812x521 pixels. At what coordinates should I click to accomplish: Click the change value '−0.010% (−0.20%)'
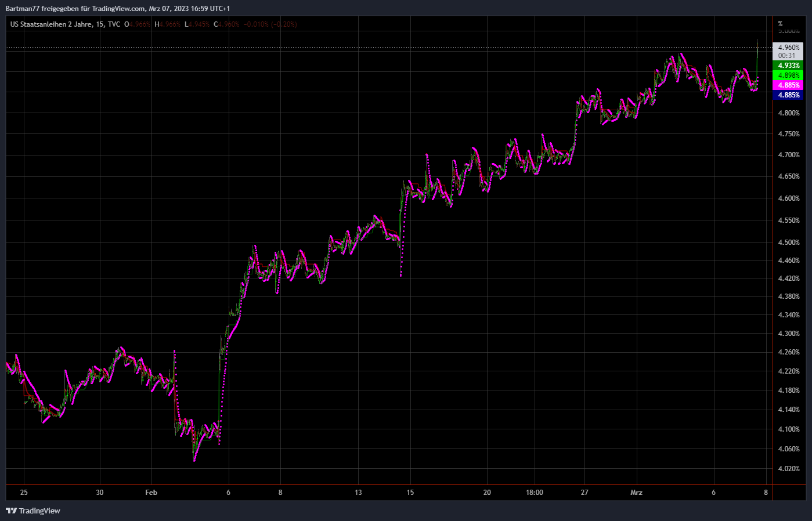[270, 24]
